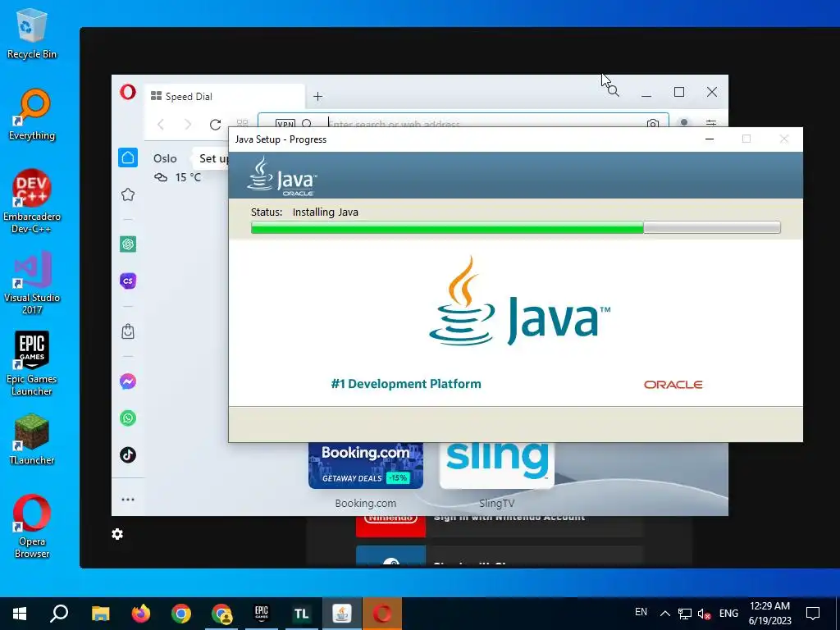Open the ENG input language selector

[x=728, y=614]
